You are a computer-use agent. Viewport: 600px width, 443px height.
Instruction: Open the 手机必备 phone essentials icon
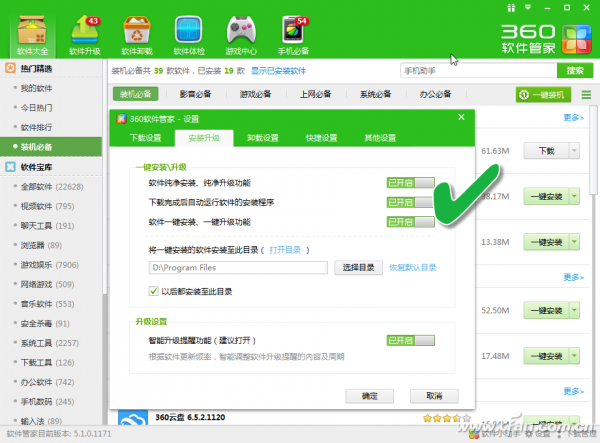[293, 35]
